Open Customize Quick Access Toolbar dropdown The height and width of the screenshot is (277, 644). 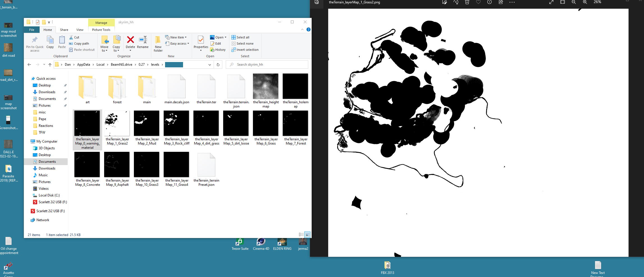point(49,22)
